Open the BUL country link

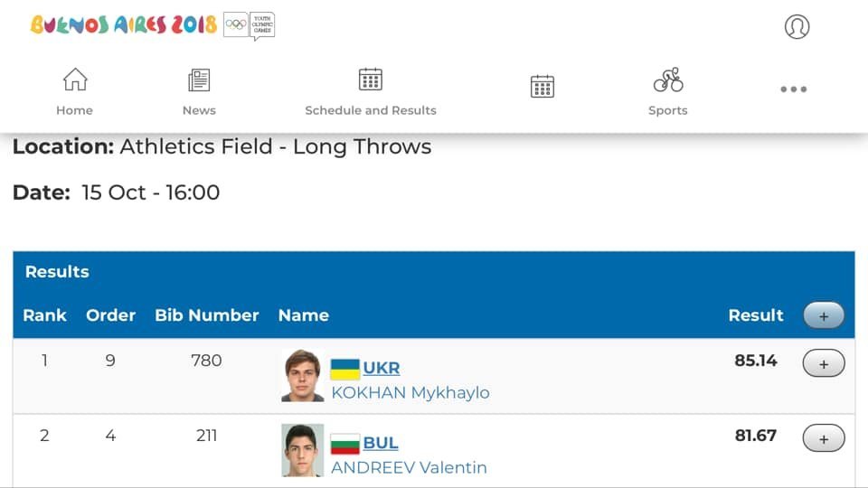(x=381, y=443)
